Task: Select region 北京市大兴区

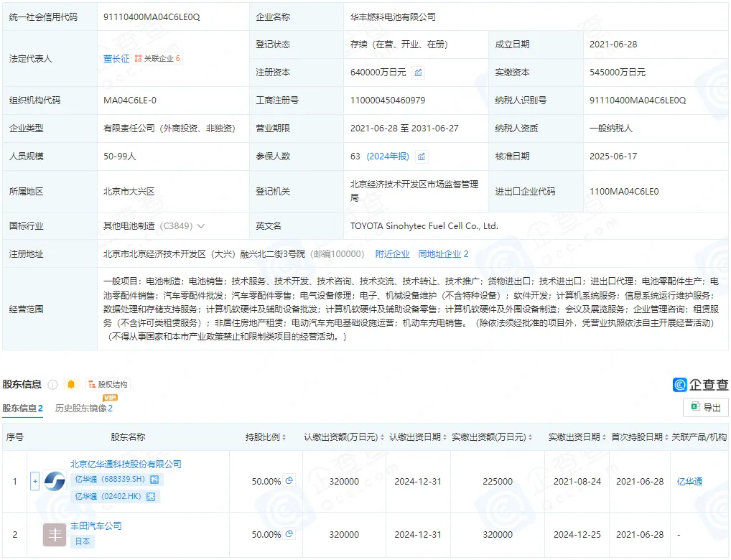Action: pyautogui.click(x=129, y=192)
